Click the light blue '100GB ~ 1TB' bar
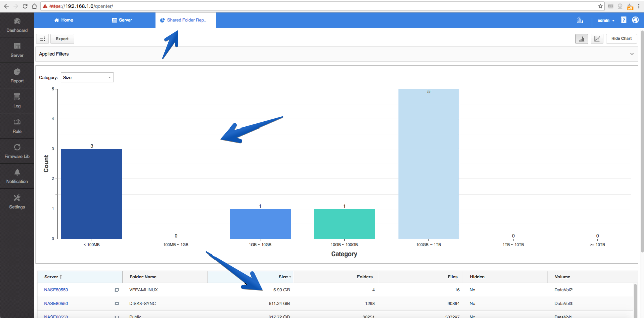Screen dimensions: 644x319 [428, 164]
